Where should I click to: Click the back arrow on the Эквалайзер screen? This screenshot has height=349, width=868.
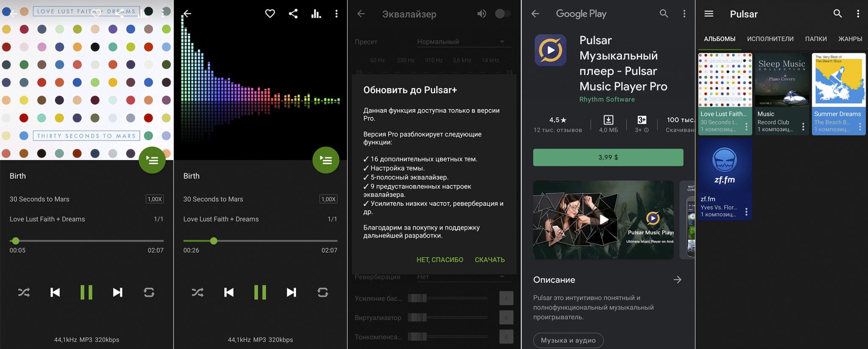(361, 14)
